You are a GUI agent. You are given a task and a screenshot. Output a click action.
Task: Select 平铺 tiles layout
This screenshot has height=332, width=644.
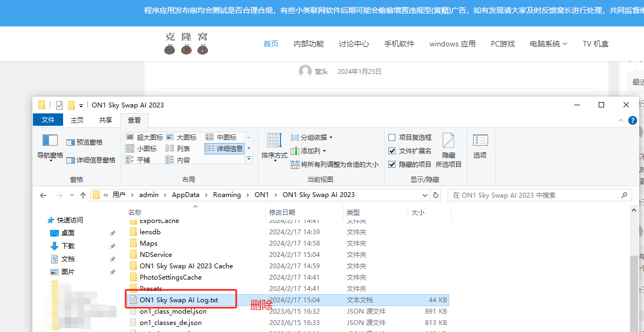click(x=138, y=160)
